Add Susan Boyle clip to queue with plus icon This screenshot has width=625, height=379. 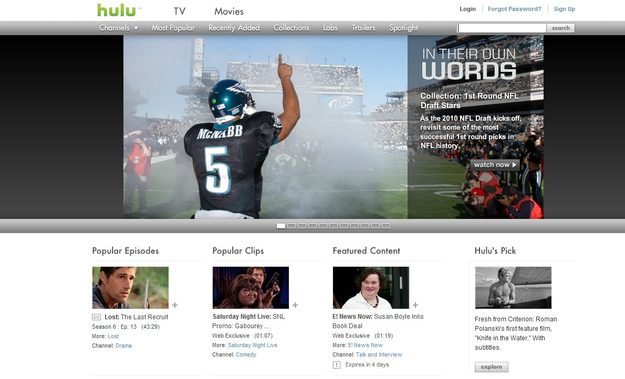pyautogui.click(x=415, y=305)
